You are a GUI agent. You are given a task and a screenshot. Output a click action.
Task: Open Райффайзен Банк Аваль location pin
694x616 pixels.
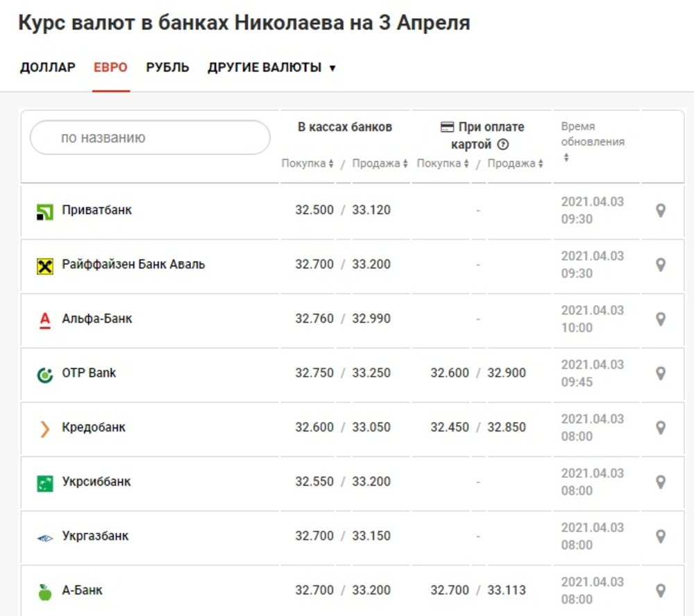(x=661, y=264)
